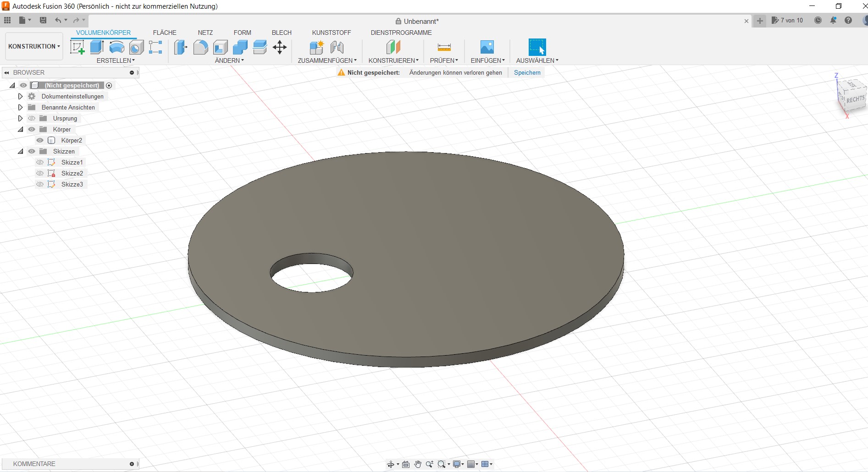Expand Benannte Ansichten tree node
This screenshot has width=868, height=472.
(x=20, y=107)
